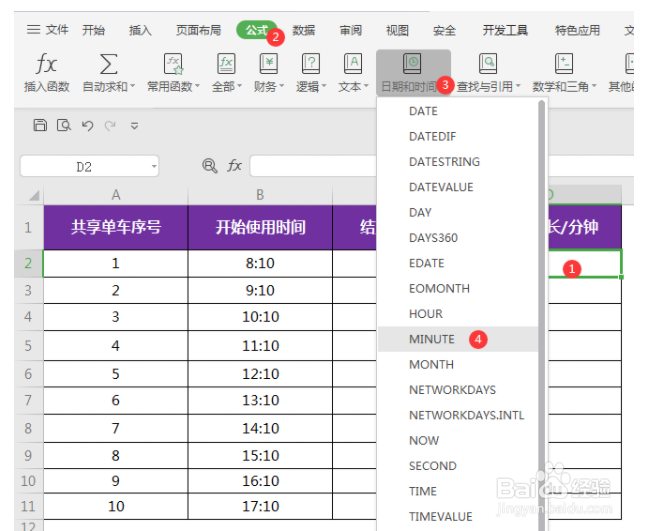Open the Logical (逻辑) functions icon
The image size is (647, 531).
311,65
